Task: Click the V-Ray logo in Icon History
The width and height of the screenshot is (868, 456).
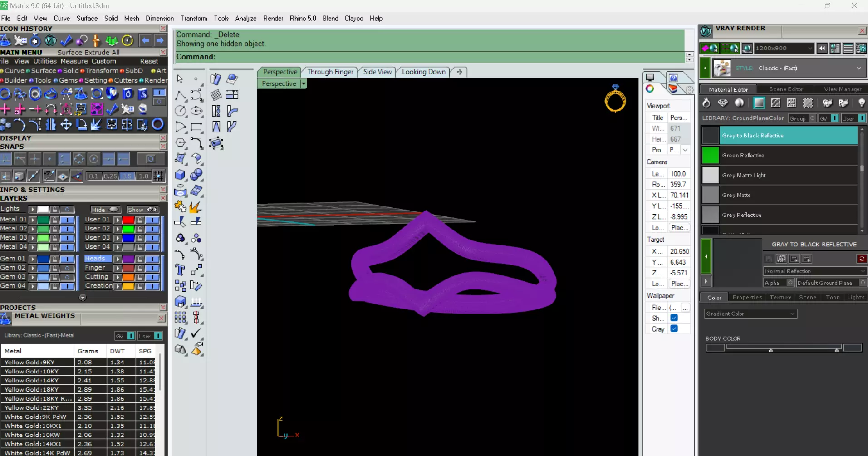Action: coord(50,40)
